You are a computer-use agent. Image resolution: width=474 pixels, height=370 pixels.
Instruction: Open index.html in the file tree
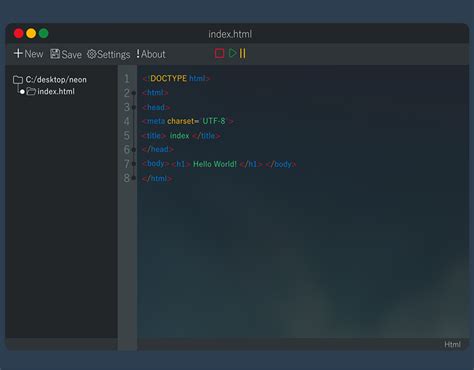pyautogui.click(x=56, y=91)
